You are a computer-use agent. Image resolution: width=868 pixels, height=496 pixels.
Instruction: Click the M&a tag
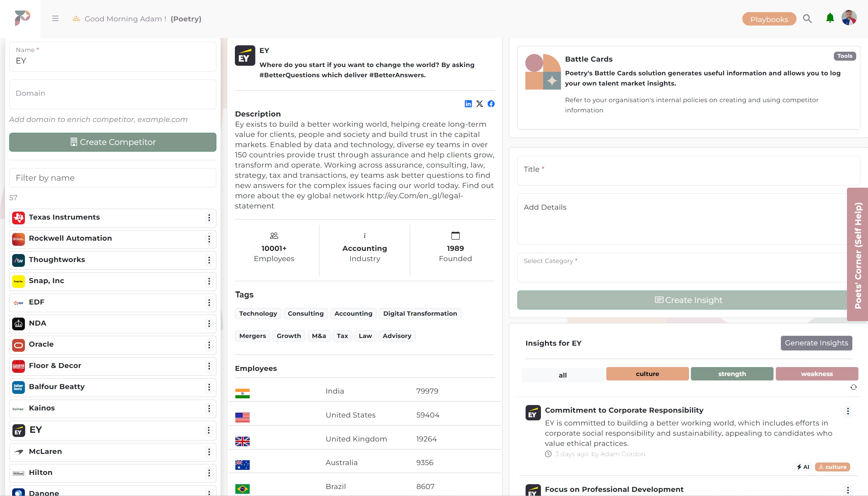pos(319,336)
